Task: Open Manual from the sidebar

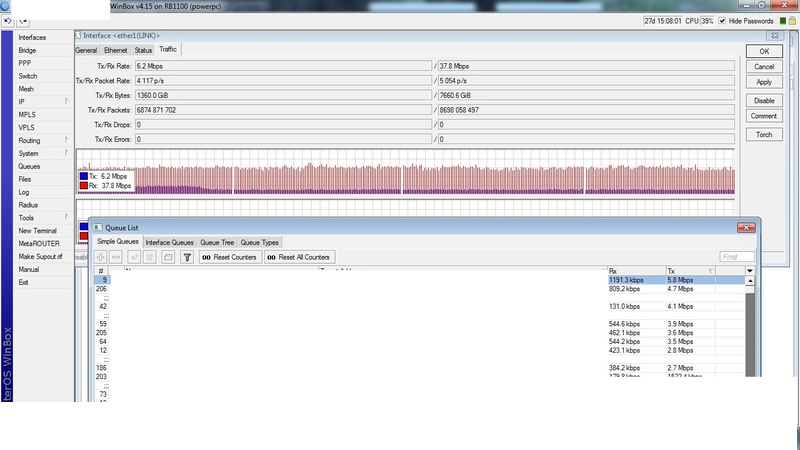Action: (x=29, y=269)
